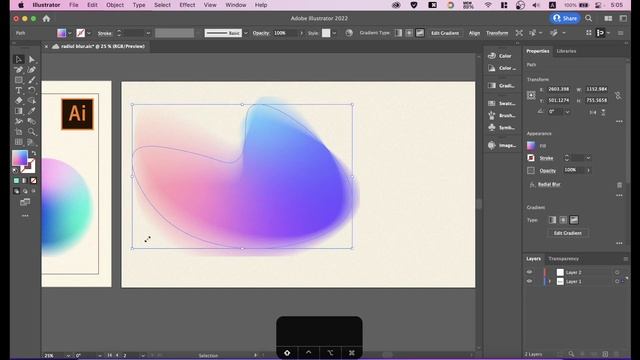Click Edit Gradient in control bar
This screenshot has width=640, height=360.
[445, 33]
